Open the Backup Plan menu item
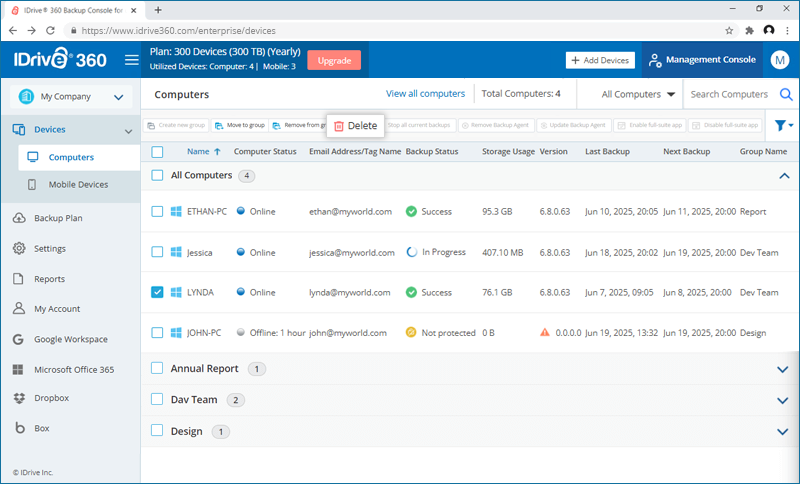Image resolution: width=800 pixels, height=484 pixels. click(x=57, y=218)
